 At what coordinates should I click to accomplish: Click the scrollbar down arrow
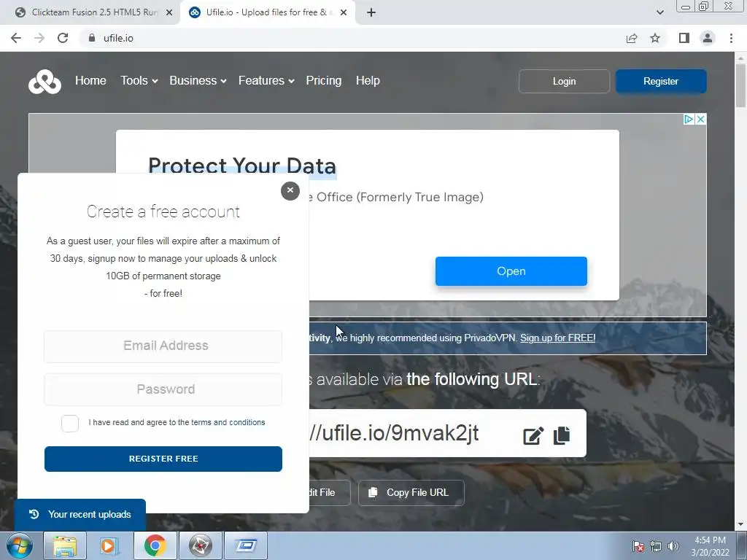click(x=740, y=524)
